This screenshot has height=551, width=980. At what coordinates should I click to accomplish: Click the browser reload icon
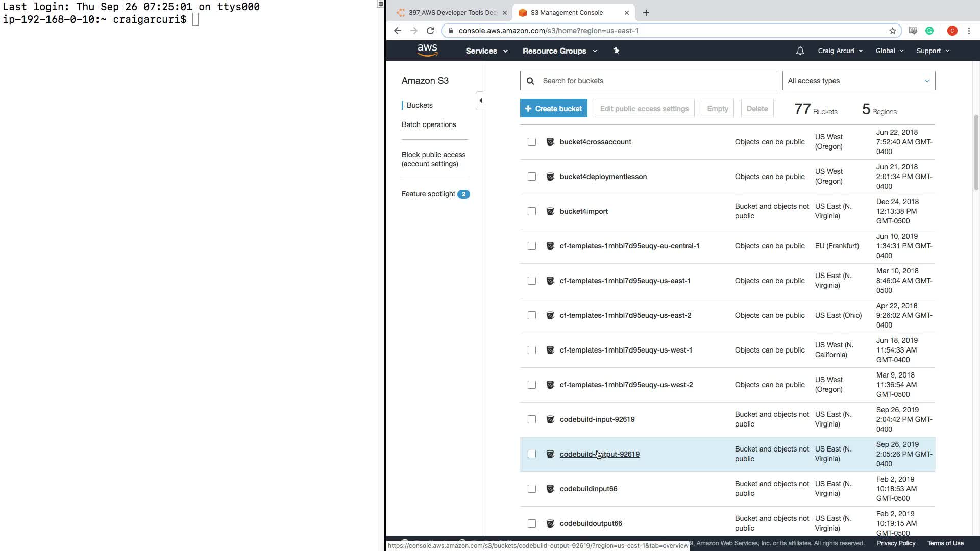(x=430, y=31)
